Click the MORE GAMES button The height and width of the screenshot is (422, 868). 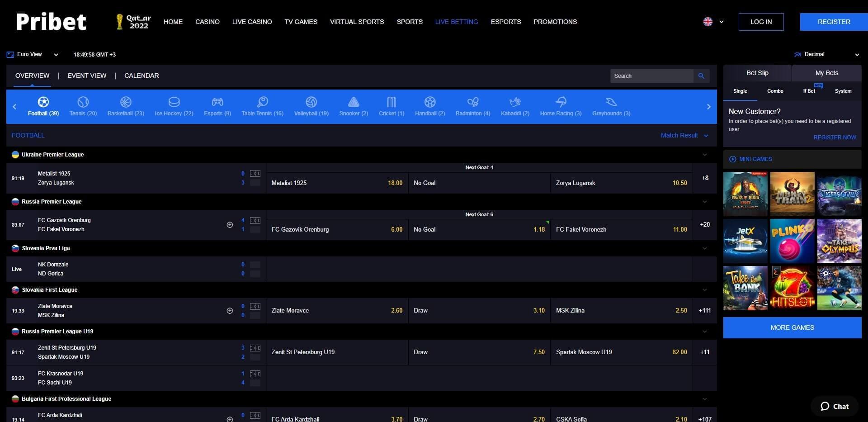792,327
